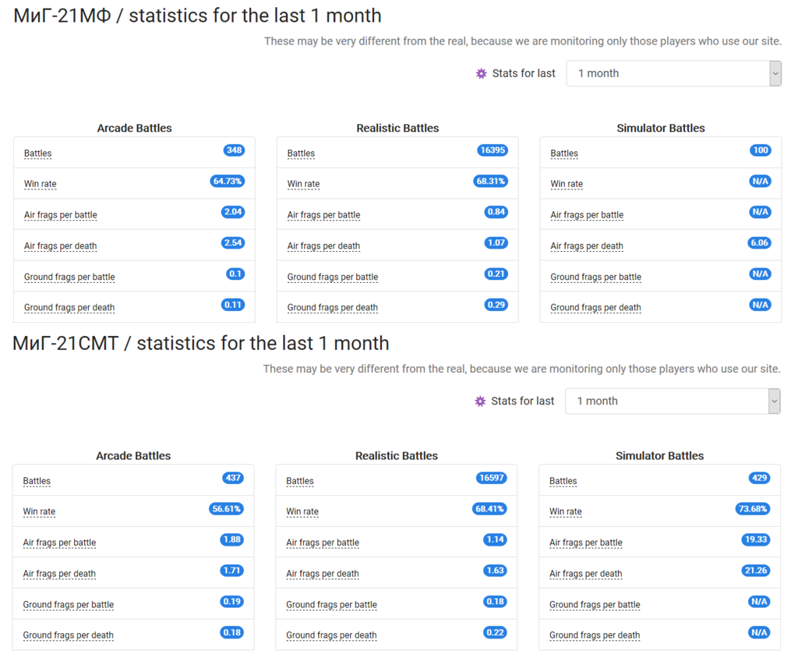This screenshot has width=798, height=672.
Task: Select the Win rate label beside 56.61%
Action: [x=39, y=511]
